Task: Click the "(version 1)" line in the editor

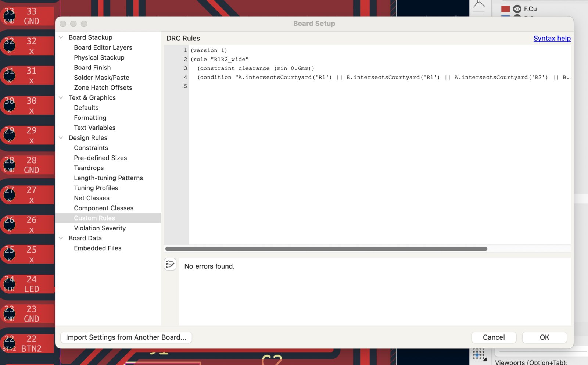Action: 209,50
